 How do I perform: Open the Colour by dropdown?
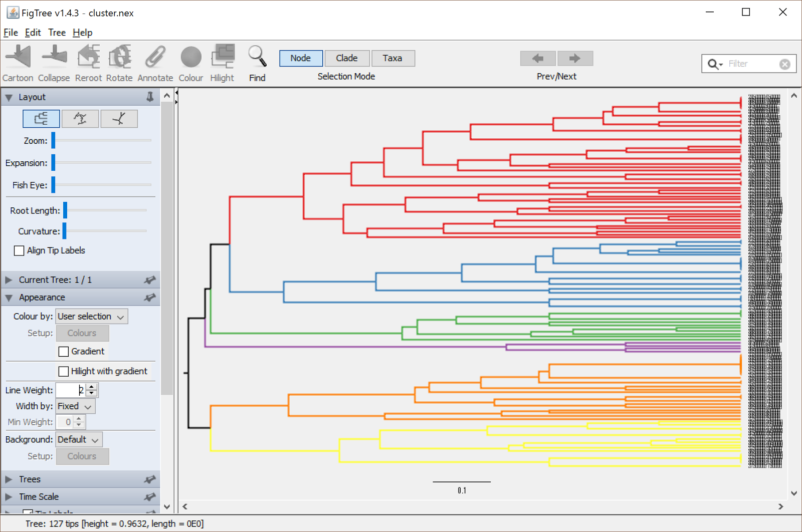point(91,316)
